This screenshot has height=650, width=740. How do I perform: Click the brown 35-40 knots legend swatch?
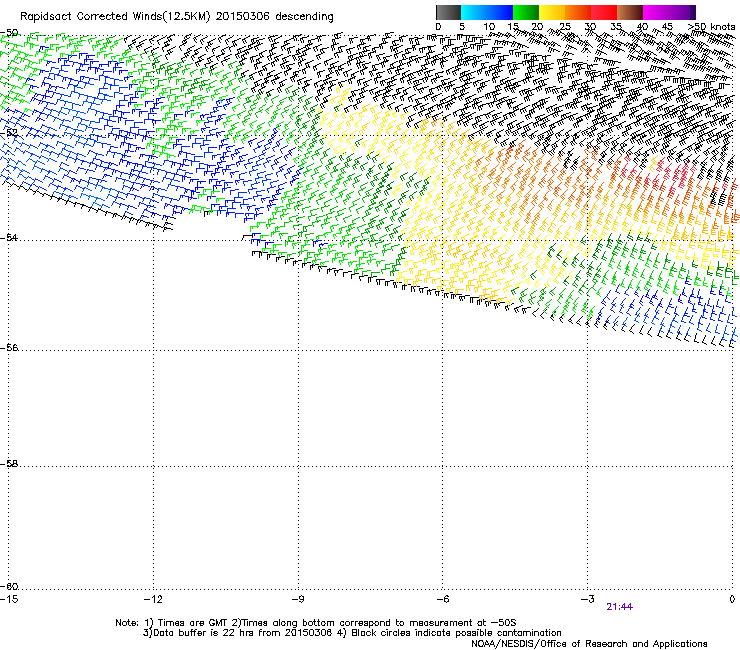tap(630, 12)
